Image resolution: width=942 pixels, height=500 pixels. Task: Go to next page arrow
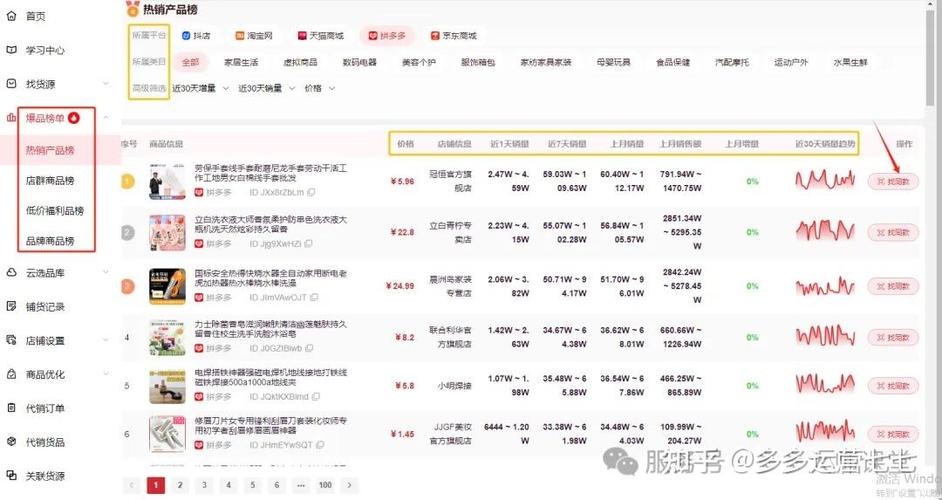click(349, 485)
